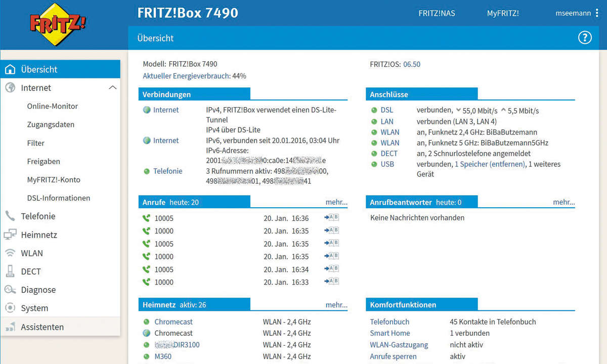Image resolution: width=607 pixels, height=364 pixels.
Task: Click green status dot next to DECT connection
Action: point(374,154)
